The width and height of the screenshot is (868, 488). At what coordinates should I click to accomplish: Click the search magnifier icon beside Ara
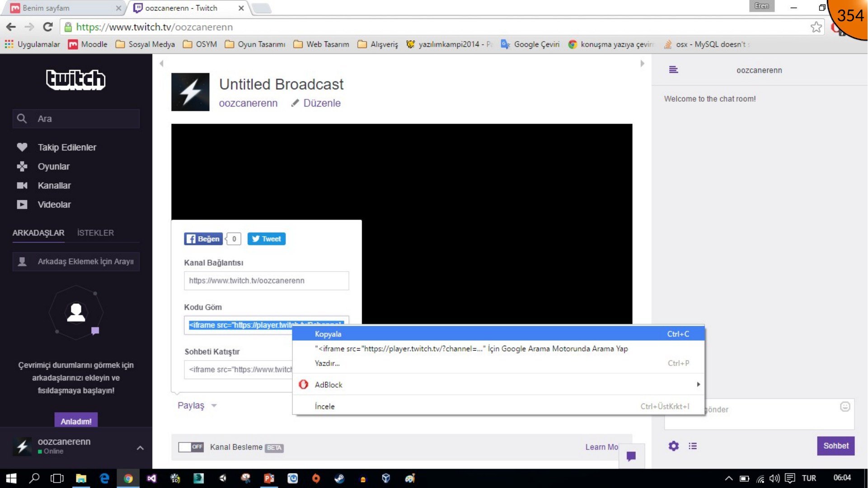22,118
